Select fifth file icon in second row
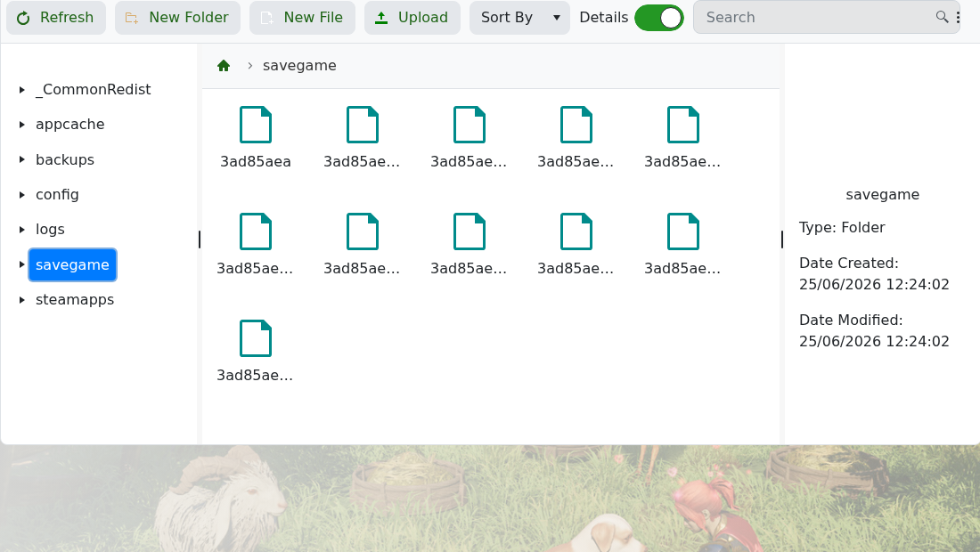The width and height of the screenshot is (980, 552). coord(683,231)
